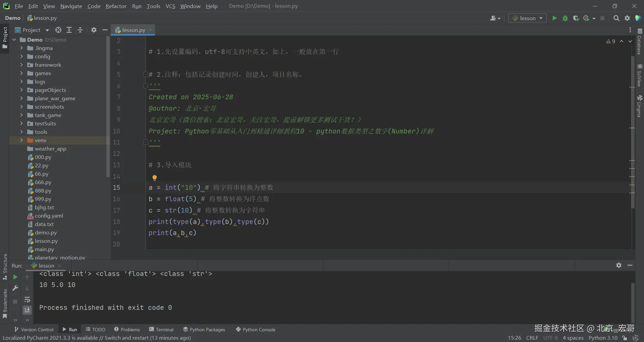
Task: Open the VCS menu
Action: [x=170, y=6]
